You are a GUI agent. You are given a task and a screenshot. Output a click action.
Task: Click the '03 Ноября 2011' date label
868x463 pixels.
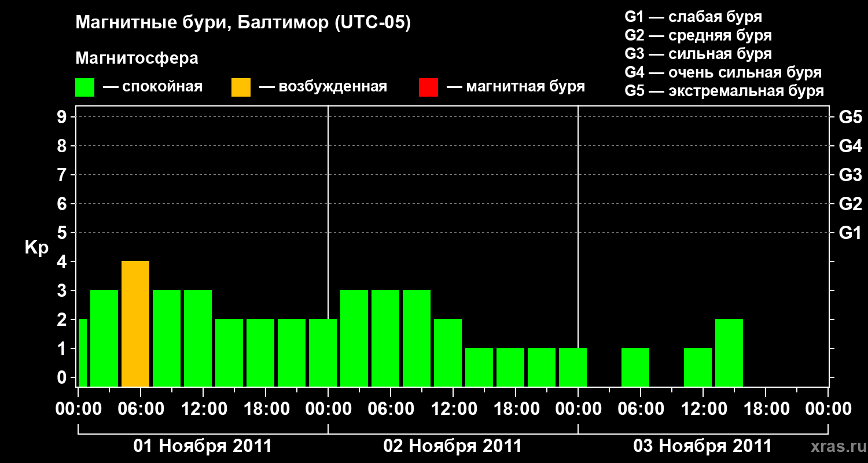pyautogui.click(x=703, y=446)
